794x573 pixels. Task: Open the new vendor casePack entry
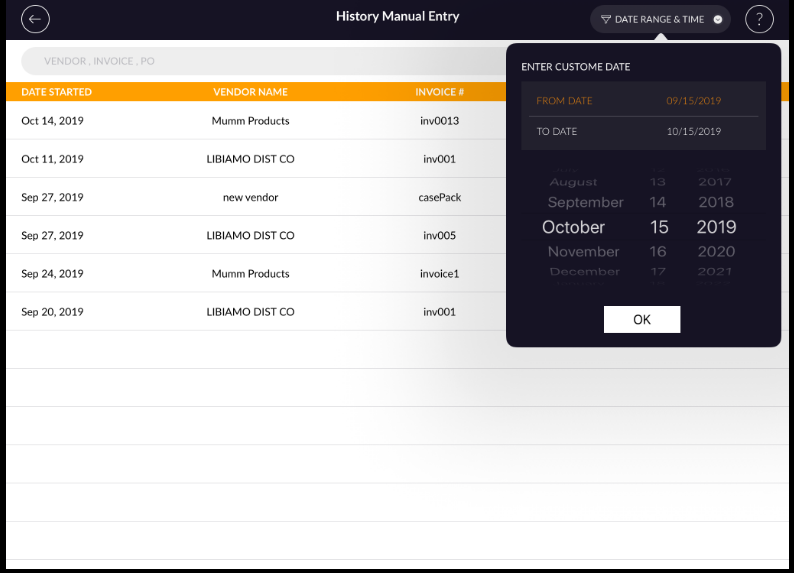click(250, 197)
